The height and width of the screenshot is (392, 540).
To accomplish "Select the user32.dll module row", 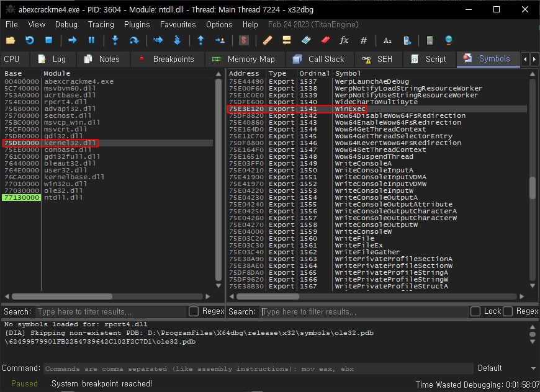I will click(x=107, y=170).
